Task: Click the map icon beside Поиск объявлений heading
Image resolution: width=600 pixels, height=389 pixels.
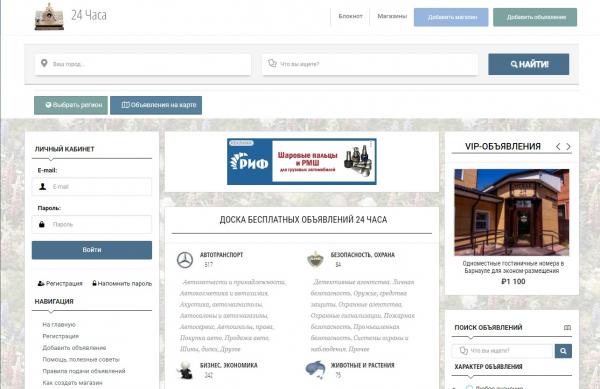Action: (x=567, y=327)
